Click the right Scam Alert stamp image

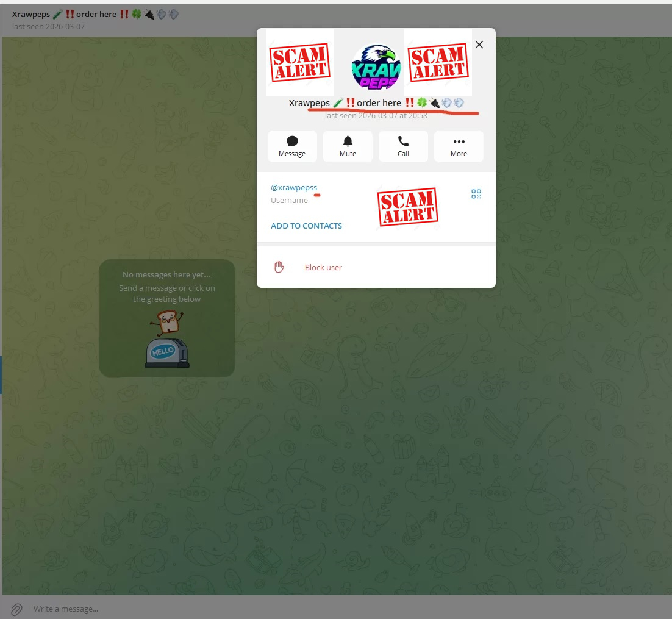click(438, 62)
